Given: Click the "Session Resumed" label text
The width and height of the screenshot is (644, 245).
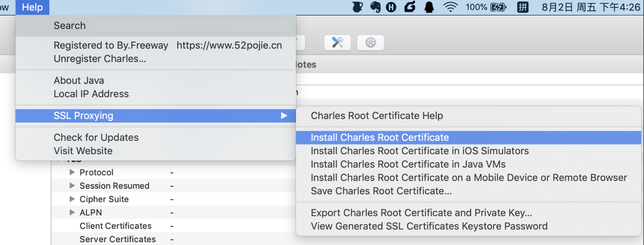Looking at the screenshot, I should pos(114,186).
